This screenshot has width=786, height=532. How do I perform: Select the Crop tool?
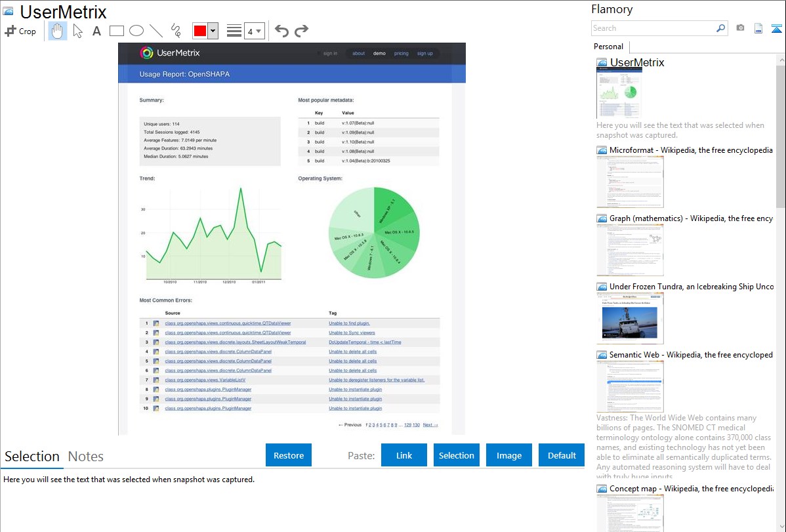click(x=20, y=31)
